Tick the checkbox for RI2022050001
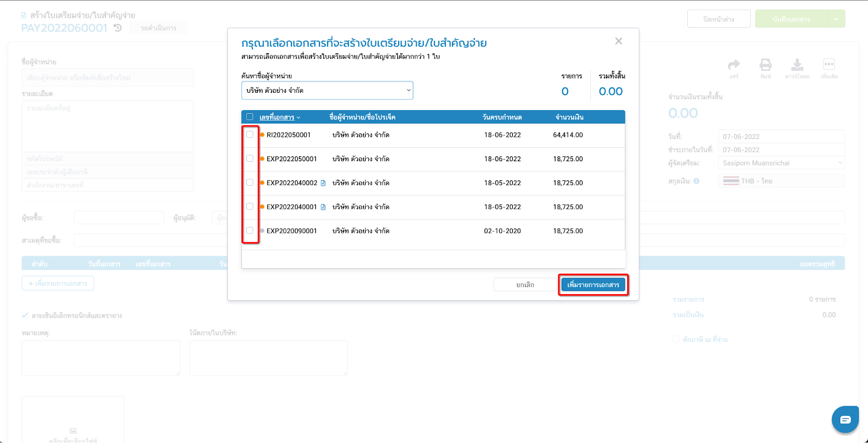Image resolution: width=868 pixels, height=443 pixels. click(x=250, y=135)
